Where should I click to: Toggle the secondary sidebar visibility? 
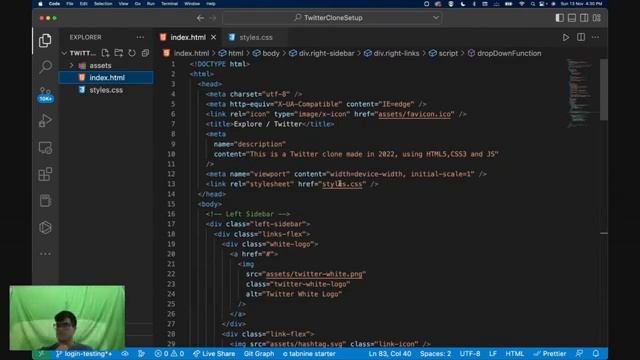tap(584, 18)
